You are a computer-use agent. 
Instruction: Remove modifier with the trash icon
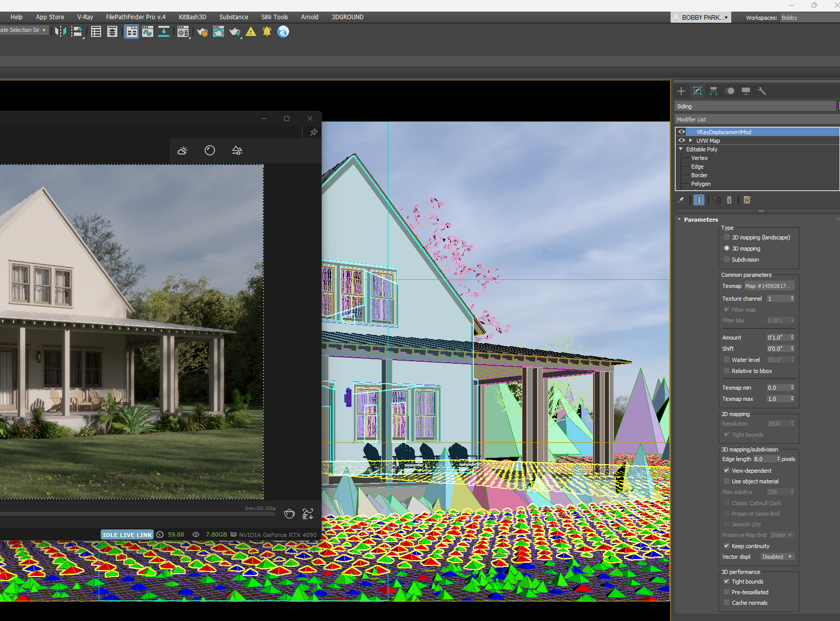[x=729, y=200]
